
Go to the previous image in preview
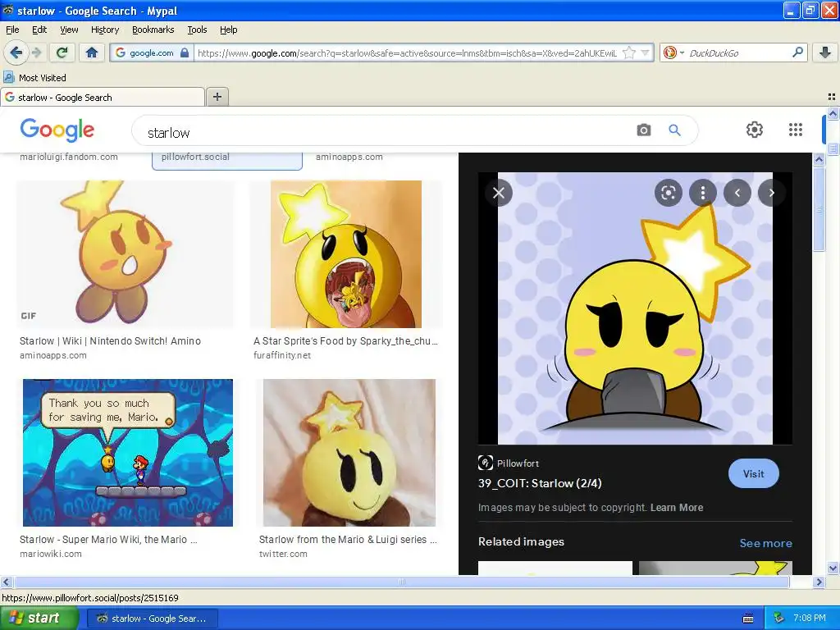[x=737, y=193]
